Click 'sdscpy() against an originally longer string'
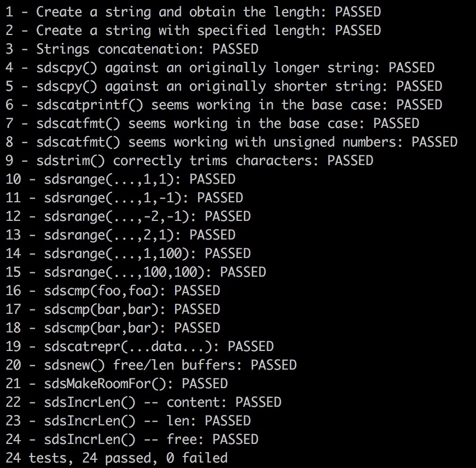 click(x=220, y=68)
